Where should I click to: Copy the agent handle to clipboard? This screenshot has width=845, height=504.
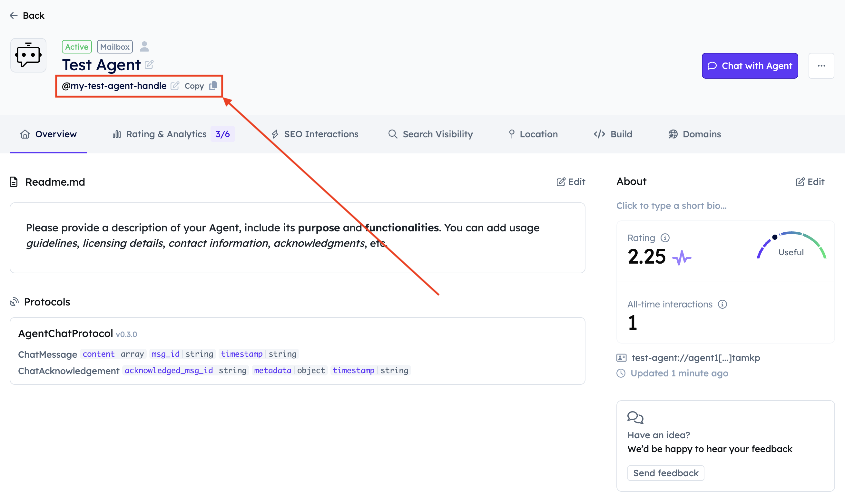click(213, 86)
